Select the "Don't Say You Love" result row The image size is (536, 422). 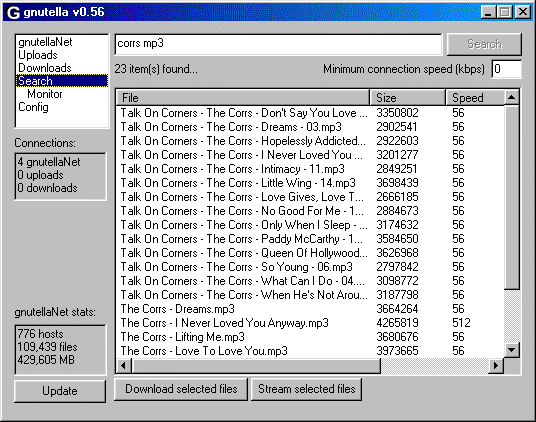[x=310, y=113]
